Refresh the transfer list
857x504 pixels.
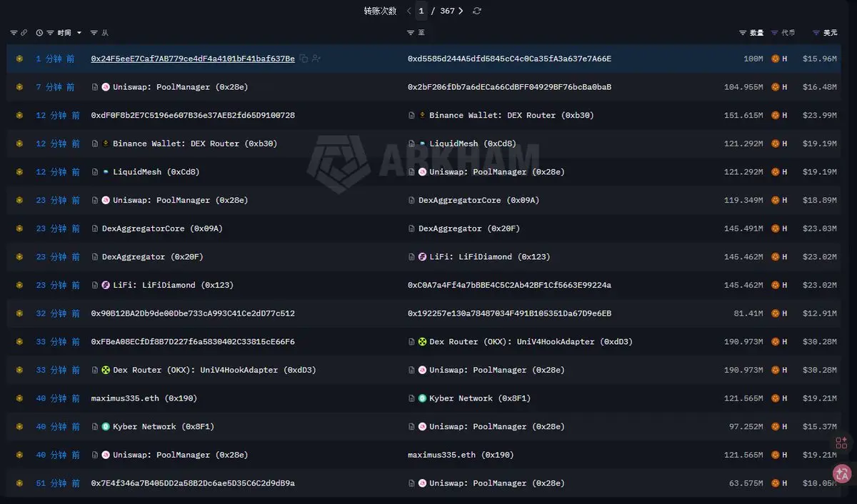pos(477,11)
